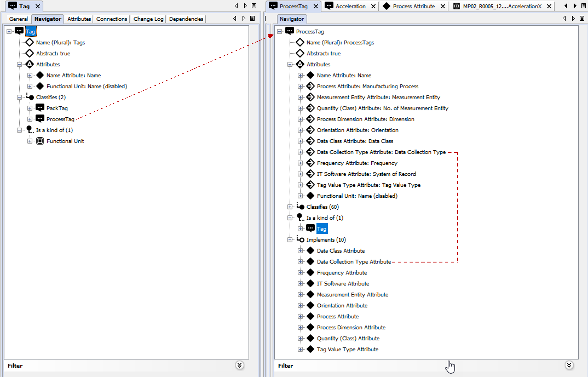Click the PackTag speech-bubble icon
The height and width of the screenshot is (377, 588).
click(x=40, y=108)
